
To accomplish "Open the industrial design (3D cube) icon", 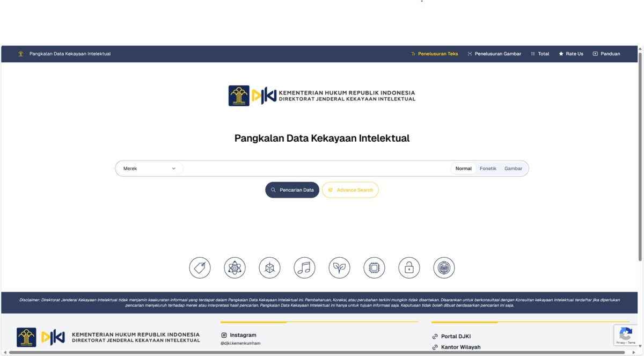I will pyautogui.click(x=269, y=267).
